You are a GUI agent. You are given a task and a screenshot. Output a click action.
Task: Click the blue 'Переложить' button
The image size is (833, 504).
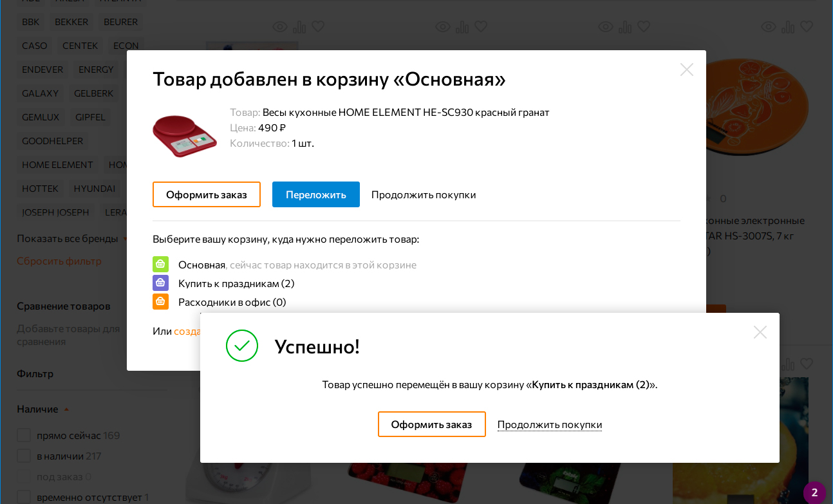[x=316, y=194]
